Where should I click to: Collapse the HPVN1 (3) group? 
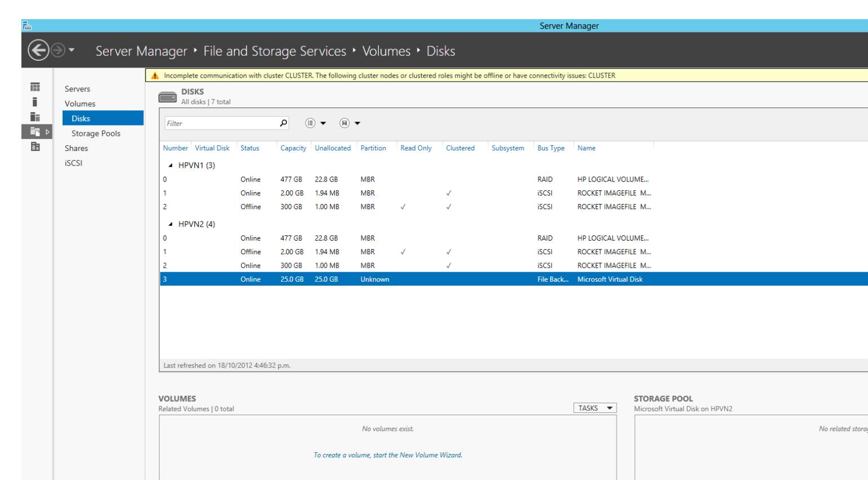[x=170, y=165]
